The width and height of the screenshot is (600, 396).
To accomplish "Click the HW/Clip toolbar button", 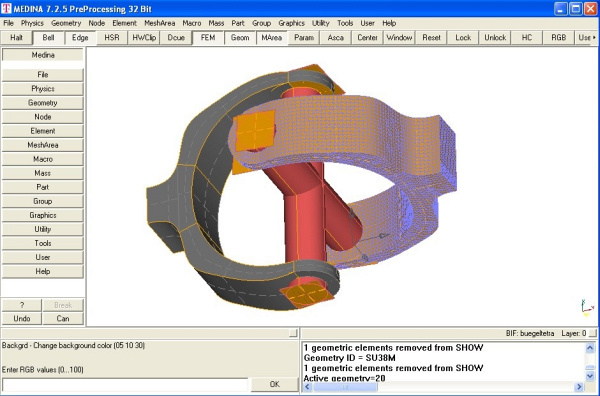I will [x=144, y=38].
